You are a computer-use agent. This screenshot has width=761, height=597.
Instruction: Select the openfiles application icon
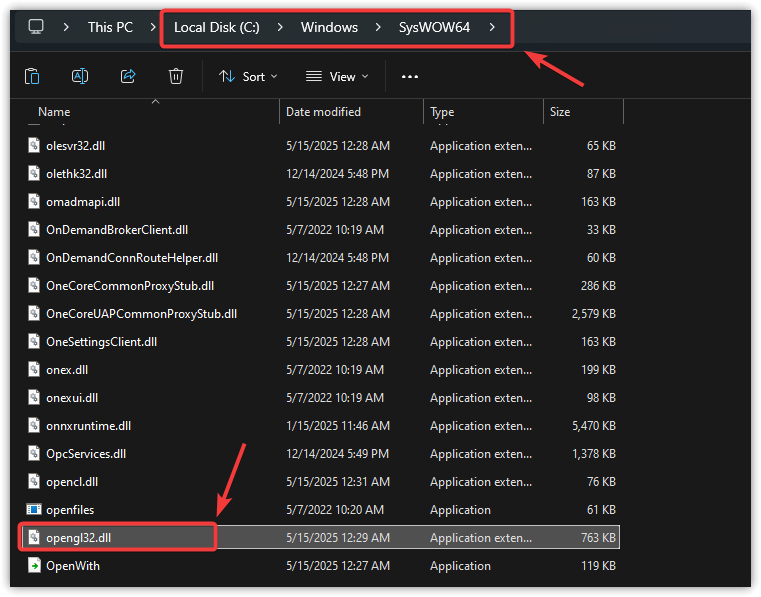click(x=34, y=510)
